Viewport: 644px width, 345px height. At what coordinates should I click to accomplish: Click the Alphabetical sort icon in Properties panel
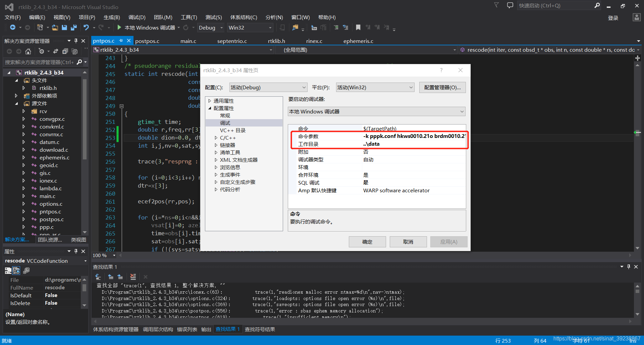tap(16, 270)
